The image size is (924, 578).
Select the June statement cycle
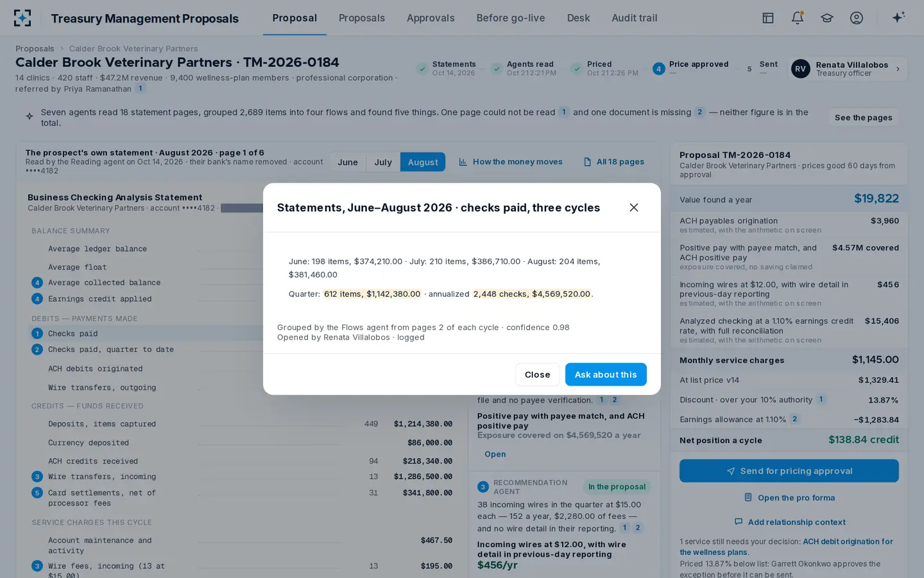click(348, 162)
